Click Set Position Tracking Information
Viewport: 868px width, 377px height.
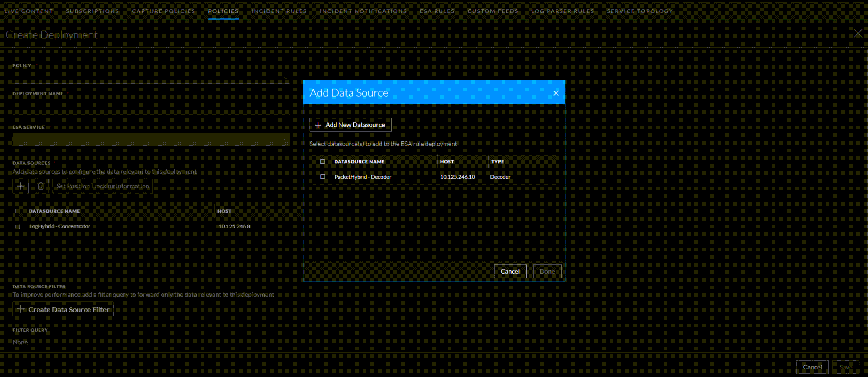point(102,186)
